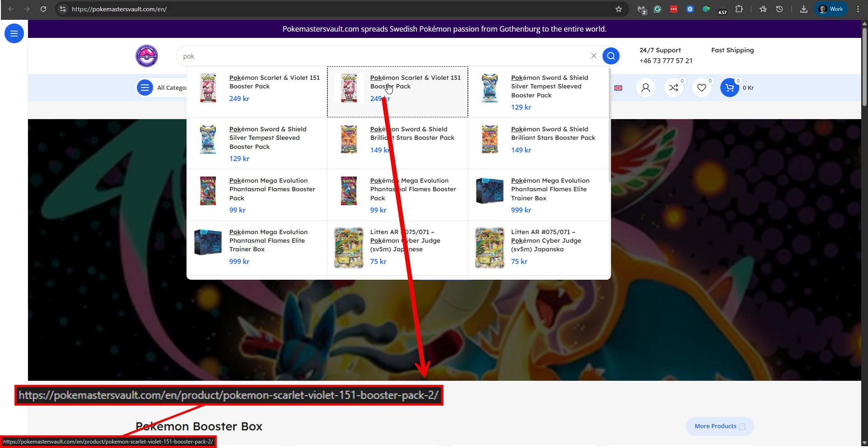
Task: Click the page vertical scrollbar
Action: click(864, 68)
